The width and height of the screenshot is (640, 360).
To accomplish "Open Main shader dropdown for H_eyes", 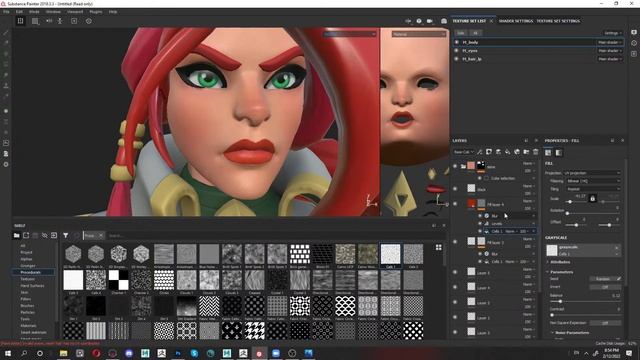I will pyautogui.click(x=609, y=51).
